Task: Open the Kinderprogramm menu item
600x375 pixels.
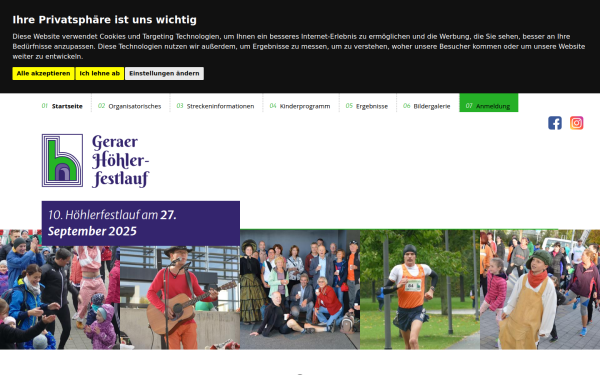Action: [x=300, y=106]
